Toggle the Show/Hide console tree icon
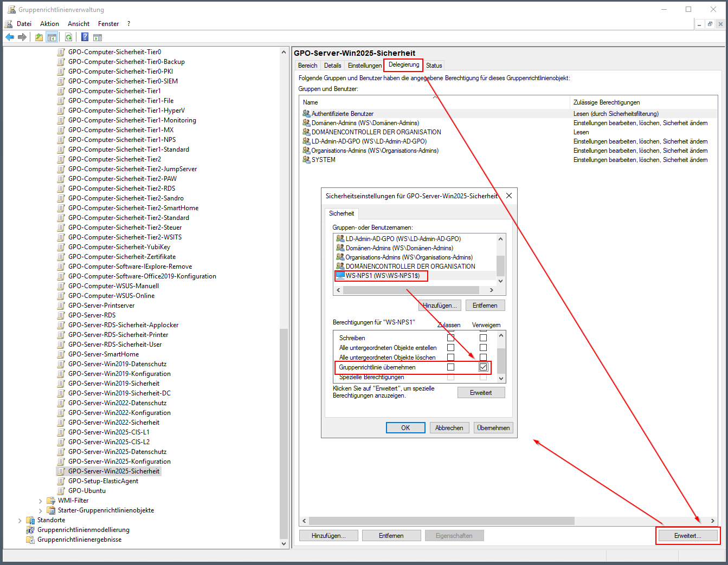The height and width of the screenshot is (565, 728). (x=52, y=37)
